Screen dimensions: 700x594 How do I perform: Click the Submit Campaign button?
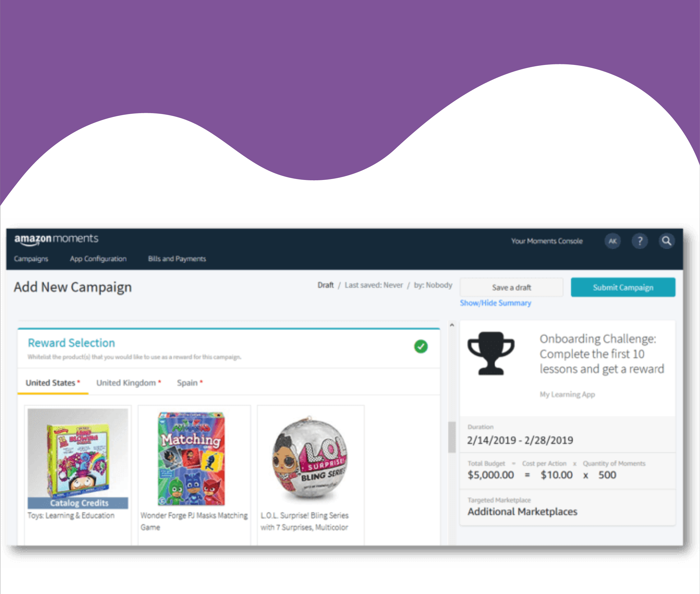[x=623, y=287]
